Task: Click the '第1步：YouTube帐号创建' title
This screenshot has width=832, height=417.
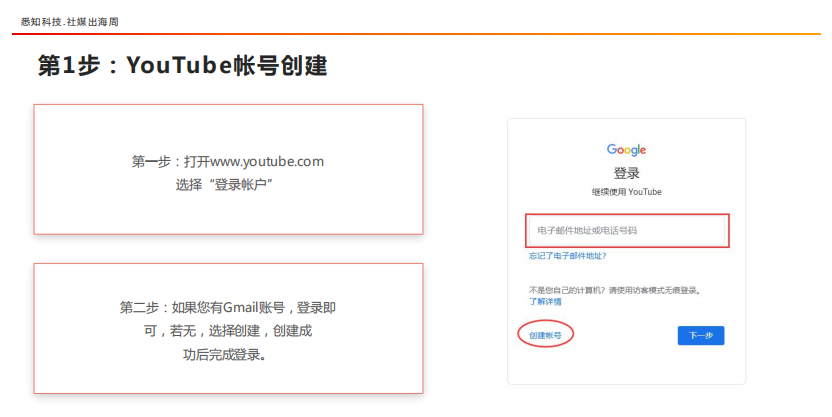Action: click(x=183, y=65)
